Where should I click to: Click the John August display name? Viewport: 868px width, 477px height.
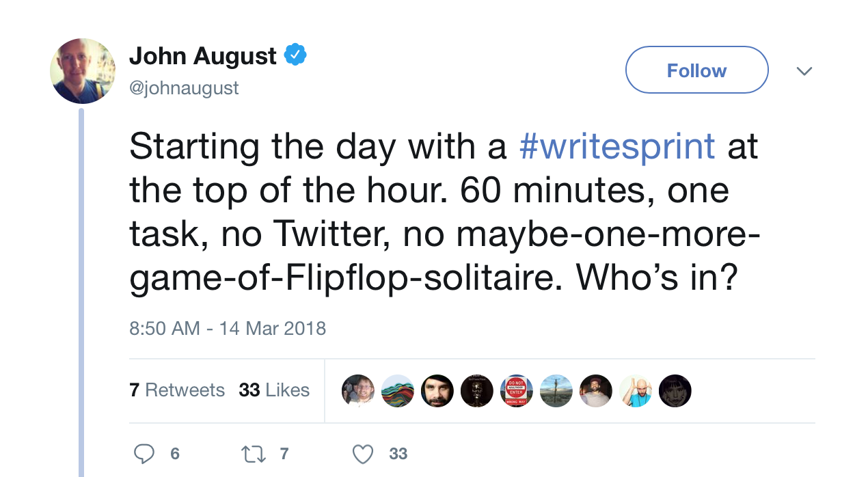(203, 56)
